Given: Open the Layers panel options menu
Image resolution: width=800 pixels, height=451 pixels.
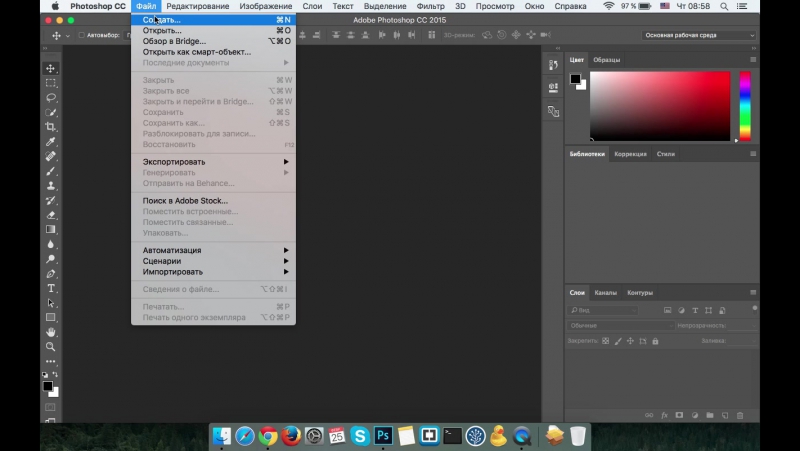Looking at the screenshot, I should 753,292.
